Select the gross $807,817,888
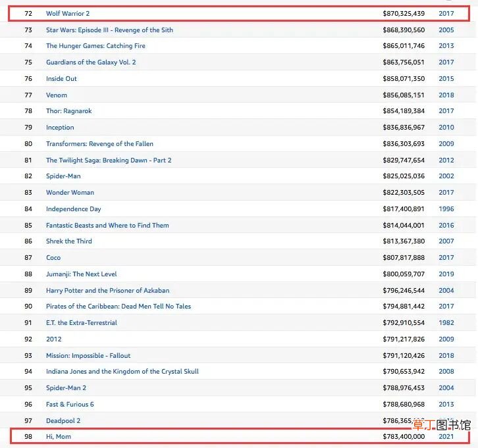The image size is (478, 448). click(404, 258)
